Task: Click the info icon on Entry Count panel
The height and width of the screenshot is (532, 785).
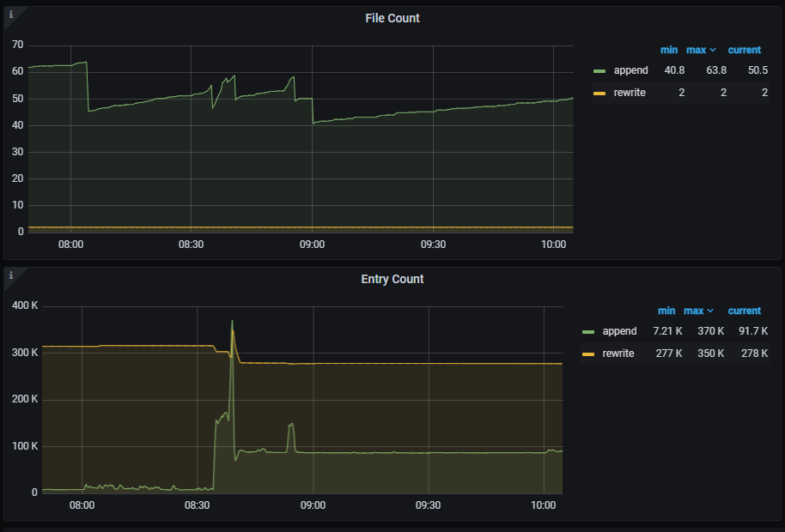Action: click(x=10, y=274)
